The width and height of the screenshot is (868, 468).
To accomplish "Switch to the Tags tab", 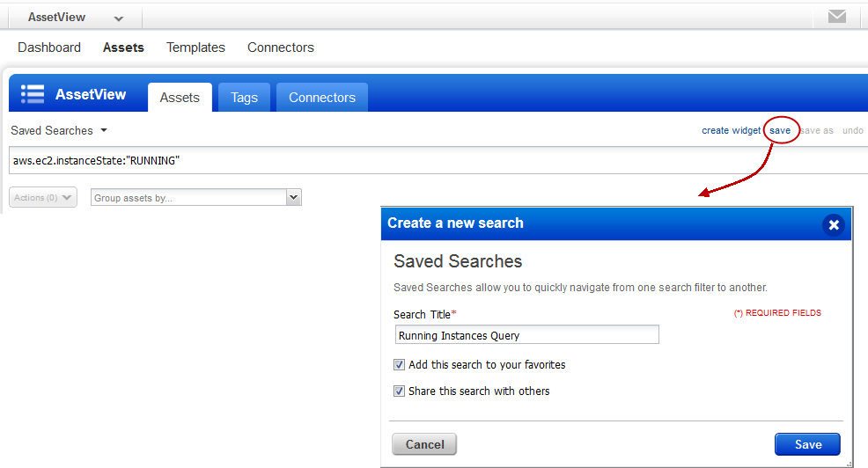I will click(244, 98).
